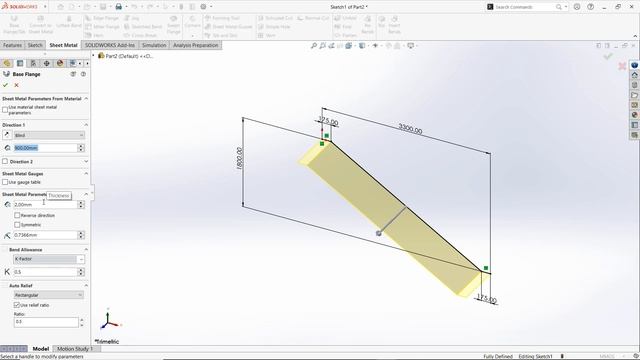Select the Sheet Metal tab

(x=63, y=45)
